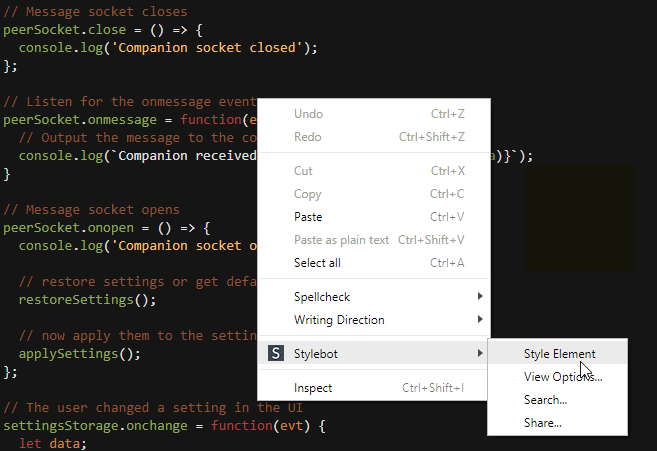Click the restoreSettings() call in code

tap(88, 299)
